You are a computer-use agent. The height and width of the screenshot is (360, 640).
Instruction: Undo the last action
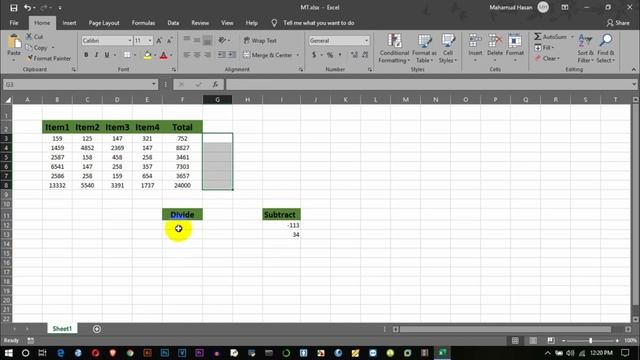27,8
